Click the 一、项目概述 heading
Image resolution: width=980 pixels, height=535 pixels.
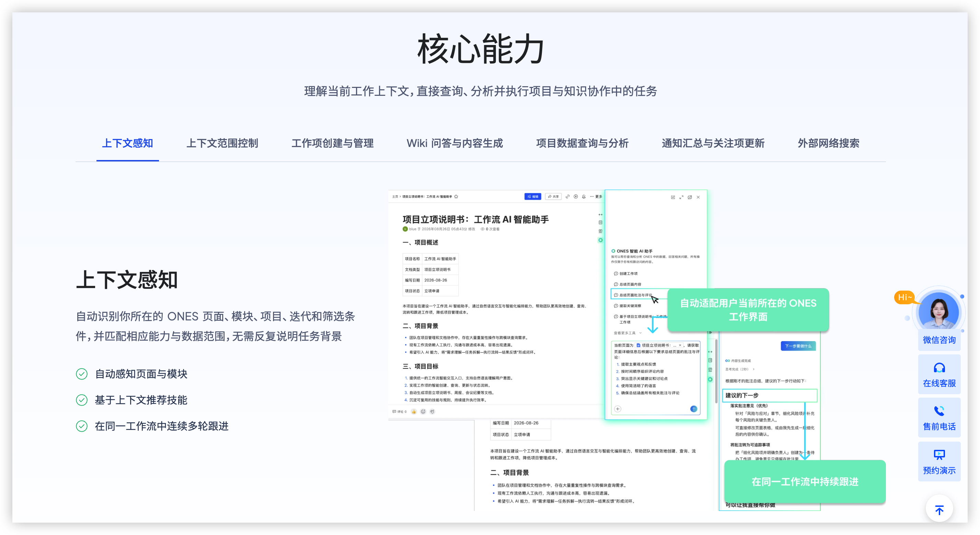420,242
